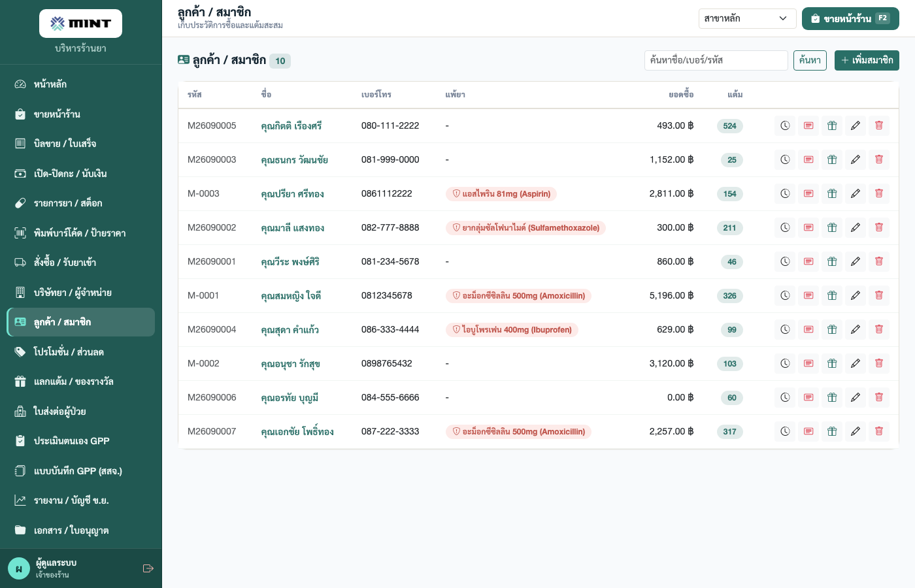Open รายการยา / สต็อก menu item
Image resolution: width=915 pixels, height=588 pixels.
pos(81,203)
